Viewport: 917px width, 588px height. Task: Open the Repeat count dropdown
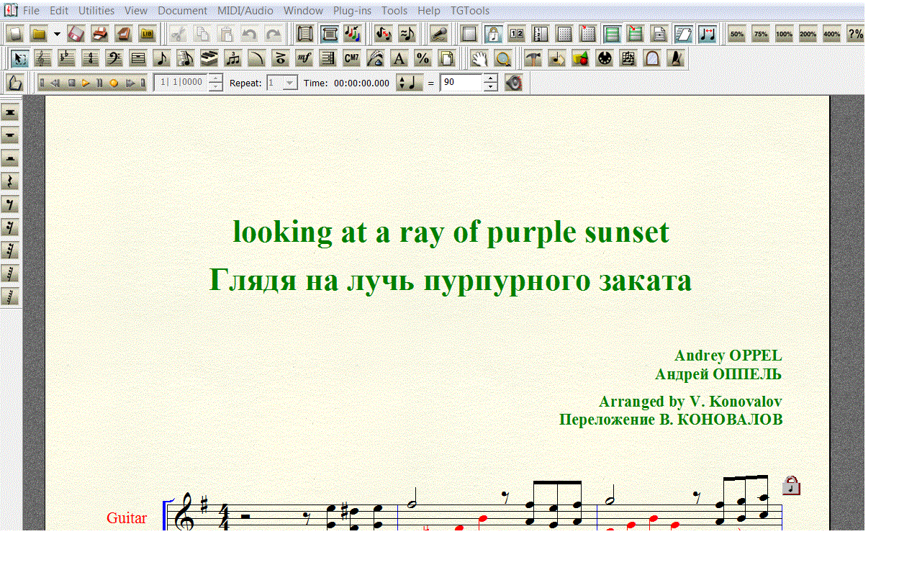pyautogui.click(x=290, y=83)
